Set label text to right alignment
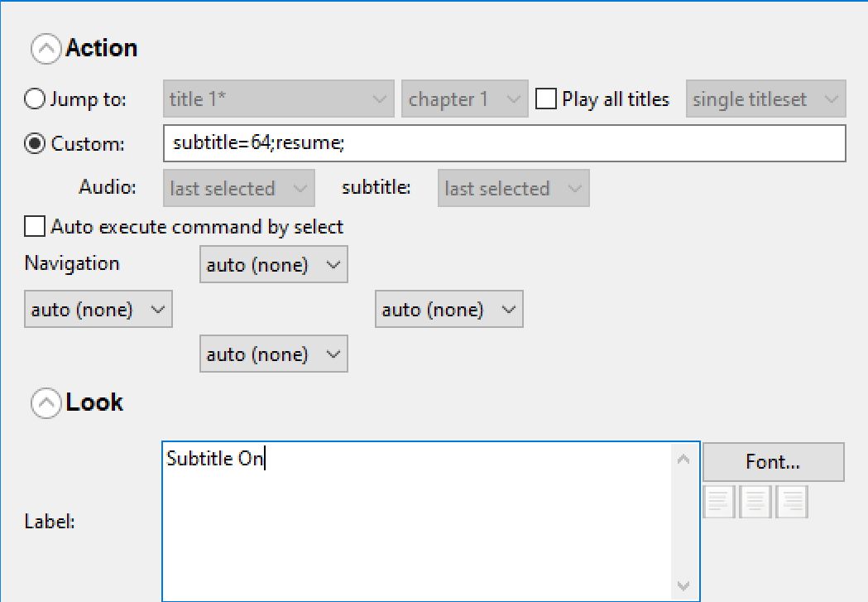 click(793, 502)
